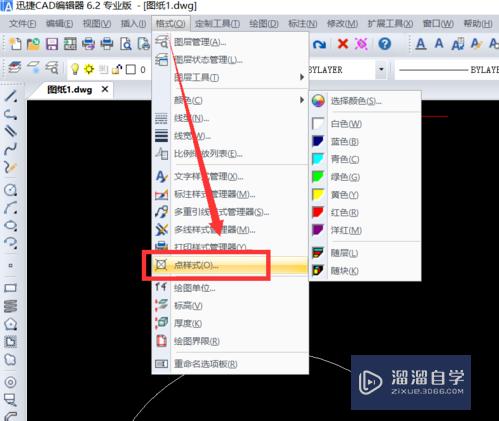Pick 青色(C) cyan color
The image size is (499, 421).
click(x=365, y=159)
